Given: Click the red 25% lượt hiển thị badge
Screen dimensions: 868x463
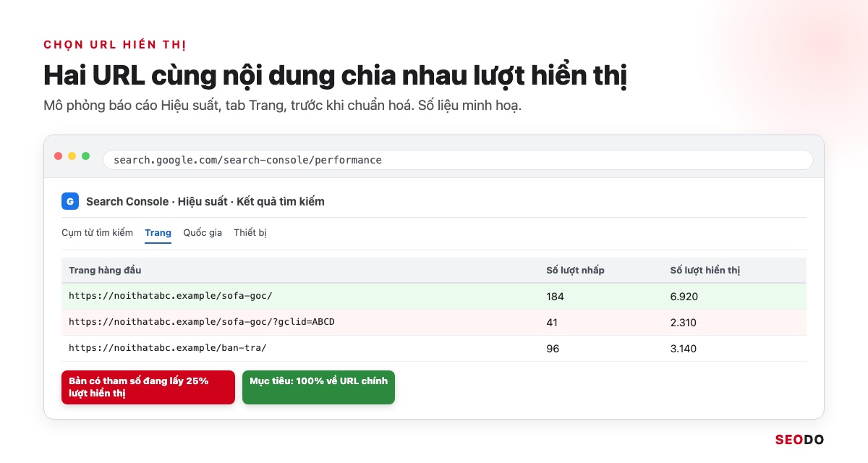Looking at the screenshot, I should [x=148, y=387].
